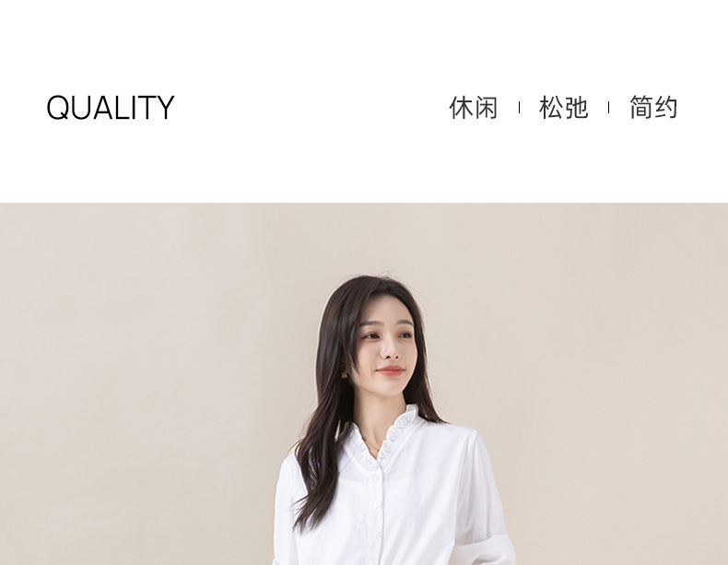728x565 pixels.
Task: Click the divider between 休闲 and 松弛
Action: coord(519,108)
